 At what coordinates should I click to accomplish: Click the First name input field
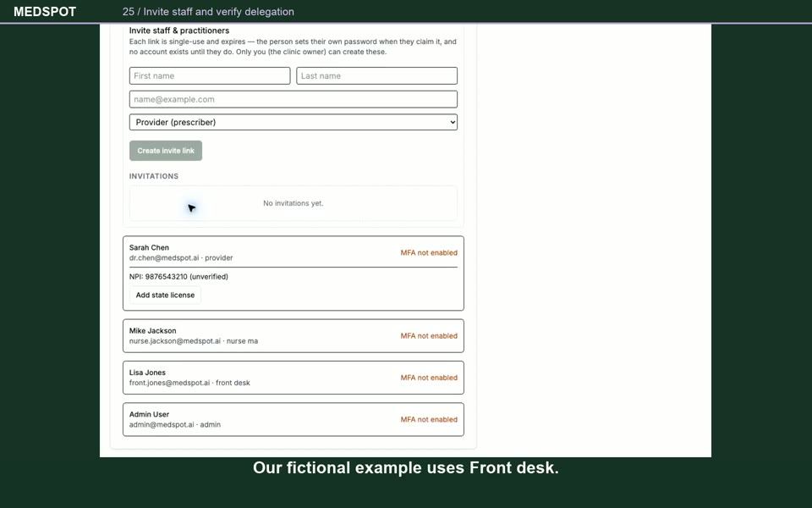pyautogui.click(x=210, y=75)
